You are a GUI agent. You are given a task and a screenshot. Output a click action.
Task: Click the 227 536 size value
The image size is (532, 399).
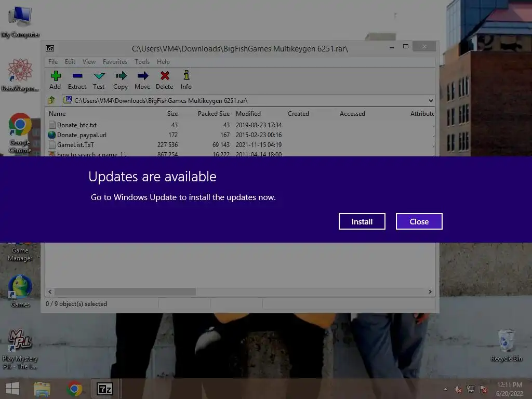[168, 144]
